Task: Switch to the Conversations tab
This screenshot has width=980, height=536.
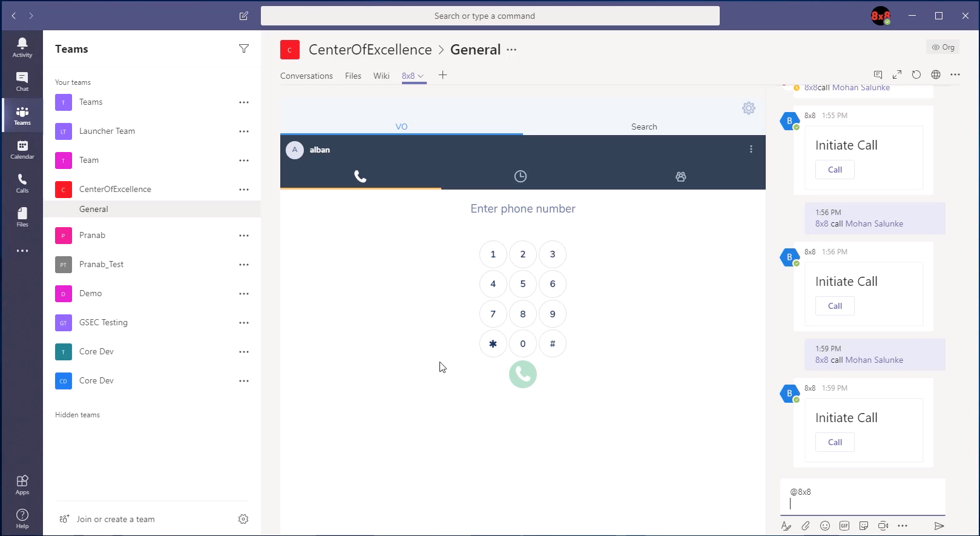Action: pos(306,76)
